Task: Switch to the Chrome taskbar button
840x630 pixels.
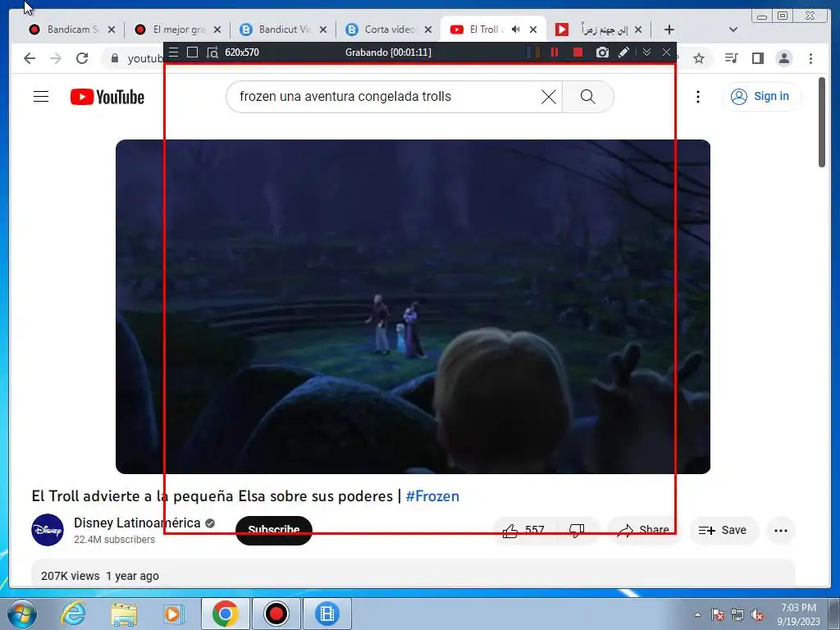Action: [x=225, y=614]
